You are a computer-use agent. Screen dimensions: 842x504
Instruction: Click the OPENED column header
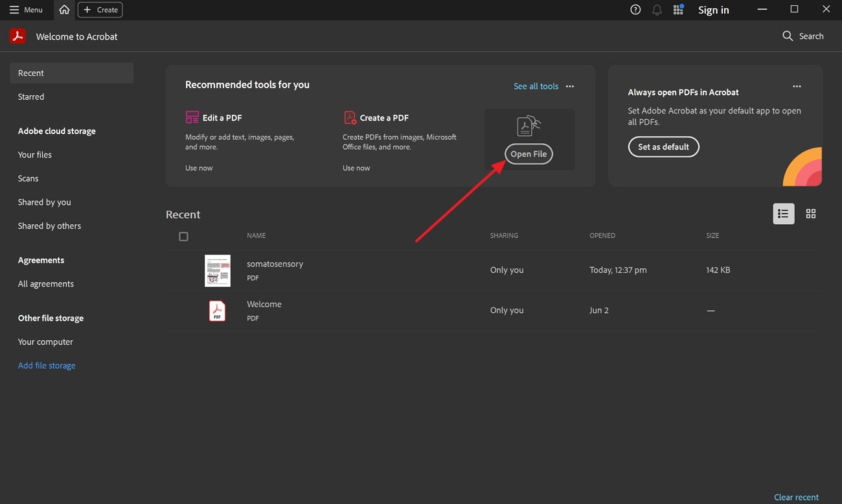tap(602, 236)
